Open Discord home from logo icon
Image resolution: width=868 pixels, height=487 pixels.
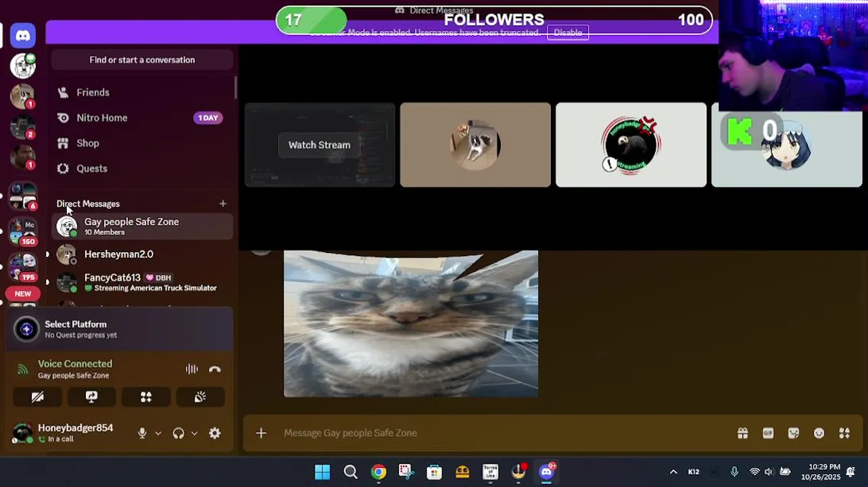(x=22, y=35)
